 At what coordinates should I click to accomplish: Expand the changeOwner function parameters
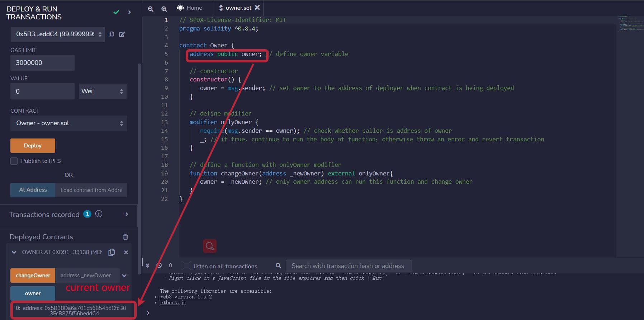coord(124,276)
